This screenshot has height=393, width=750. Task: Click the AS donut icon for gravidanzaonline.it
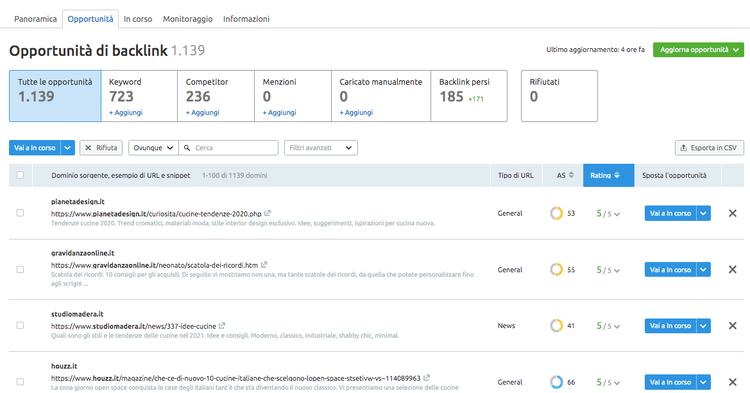click(x=556, y=270)
